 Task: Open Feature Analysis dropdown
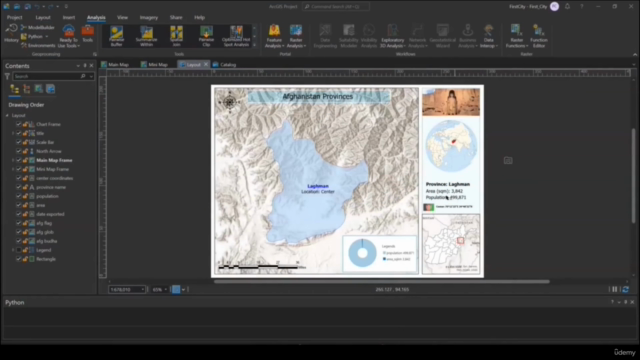(x=283, y=46)
